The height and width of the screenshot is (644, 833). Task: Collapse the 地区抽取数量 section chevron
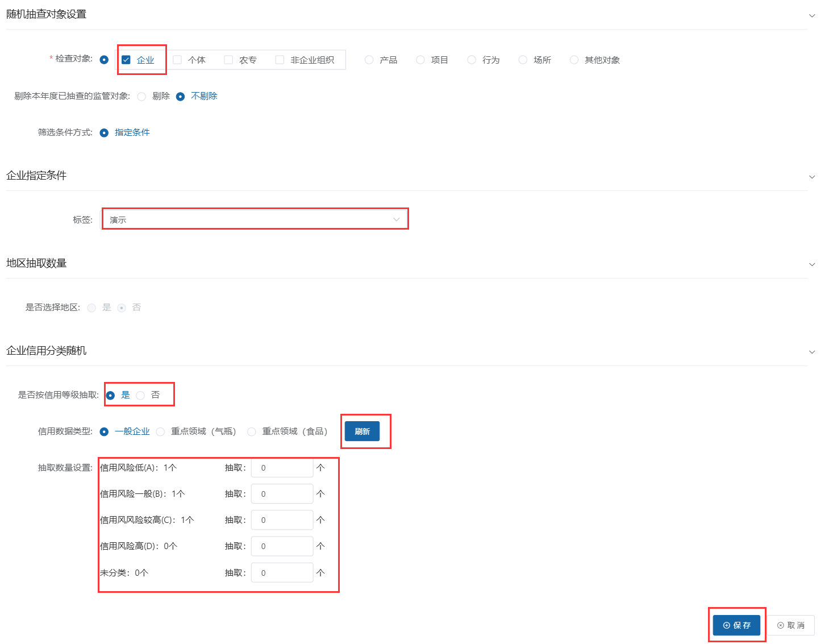[812, 264]
